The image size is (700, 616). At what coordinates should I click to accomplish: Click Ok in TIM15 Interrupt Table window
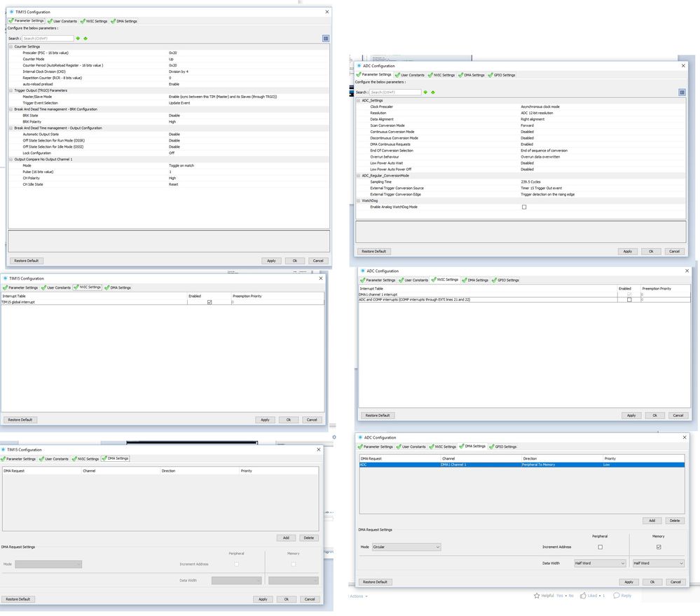pos(289,420)
